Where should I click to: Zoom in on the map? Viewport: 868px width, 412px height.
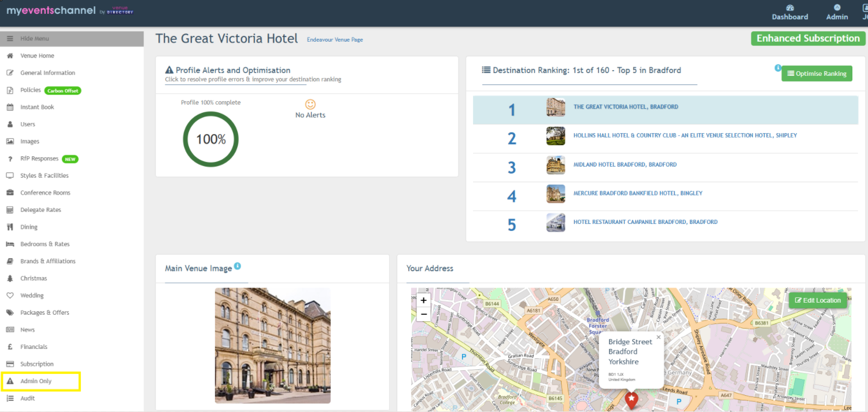point(423,300)
